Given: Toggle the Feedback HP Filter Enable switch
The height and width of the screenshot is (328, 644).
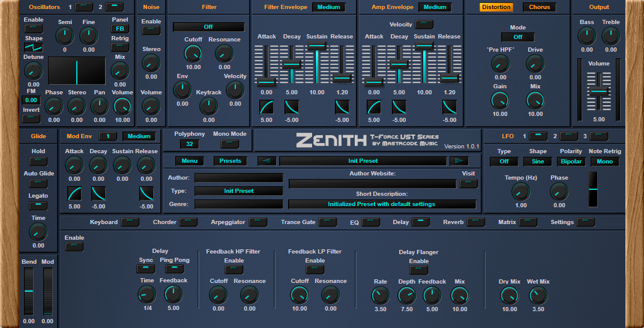Looking at the screenshot, I should [234, 270].
